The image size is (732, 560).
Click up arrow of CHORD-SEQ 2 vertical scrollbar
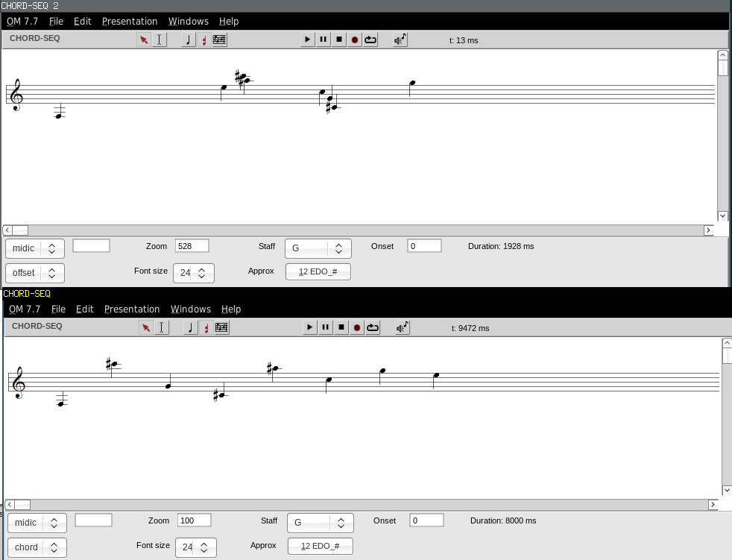coord(722,55)
